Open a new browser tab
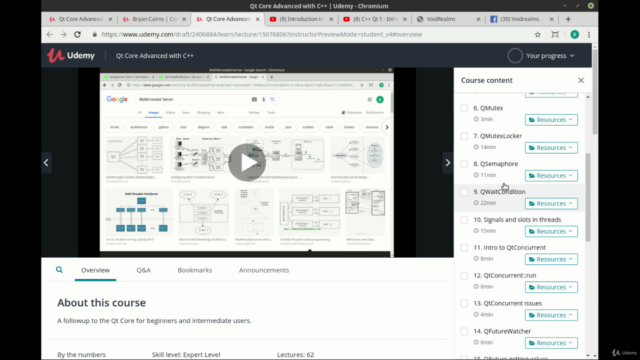The image size is (640, 360). [568, 19]
